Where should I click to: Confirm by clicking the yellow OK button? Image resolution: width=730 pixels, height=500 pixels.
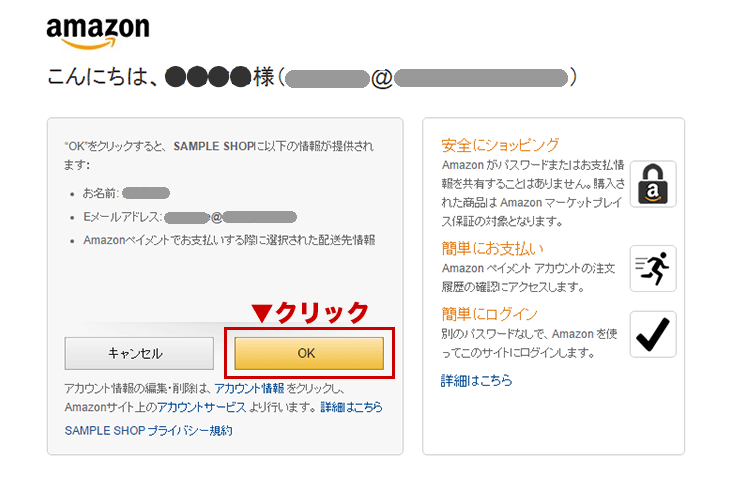pos(309,353)
